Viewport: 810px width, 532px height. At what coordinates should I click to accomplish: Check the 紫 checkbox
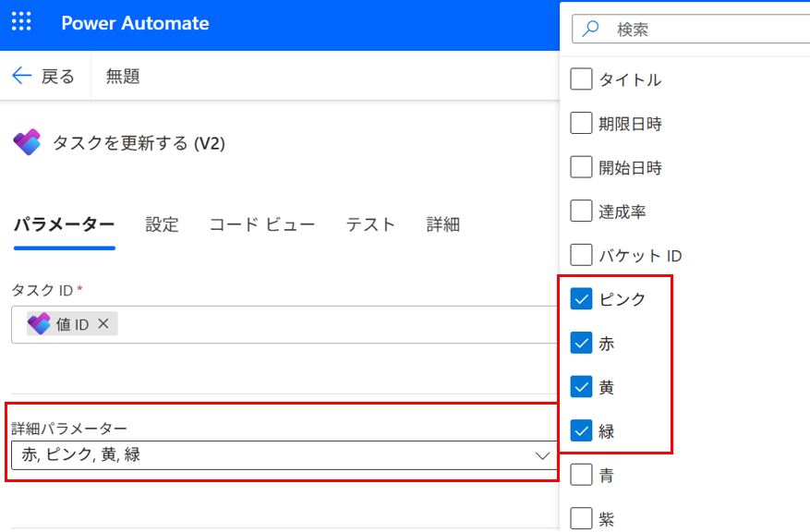(x=581, y=518)
